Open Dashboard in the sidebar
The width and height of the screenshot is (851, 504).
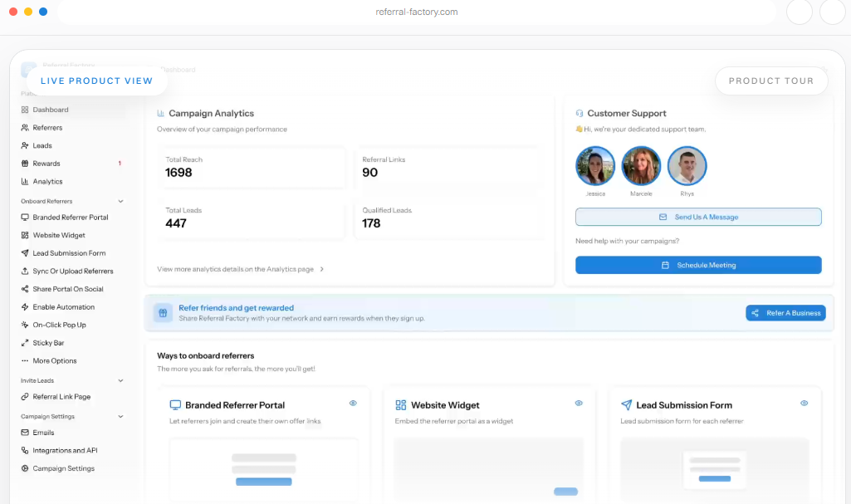coord(51,110)
